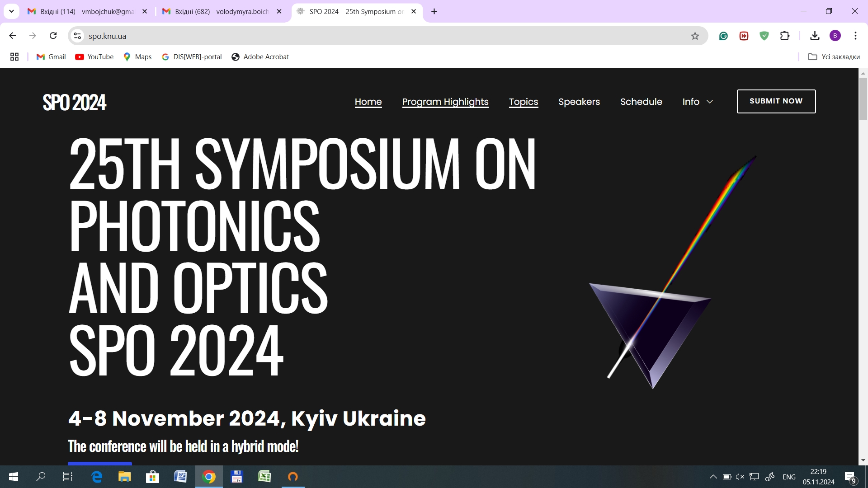Show hidden system tray icons
Screen dimensions: 868x488
pyautogui.click(x=713, y=477)
